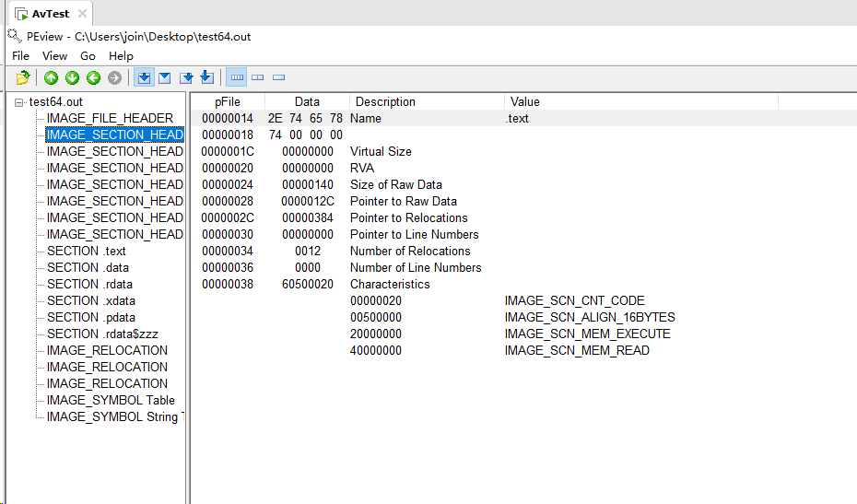Click the green up arrow toolbar button

[52, 77]
